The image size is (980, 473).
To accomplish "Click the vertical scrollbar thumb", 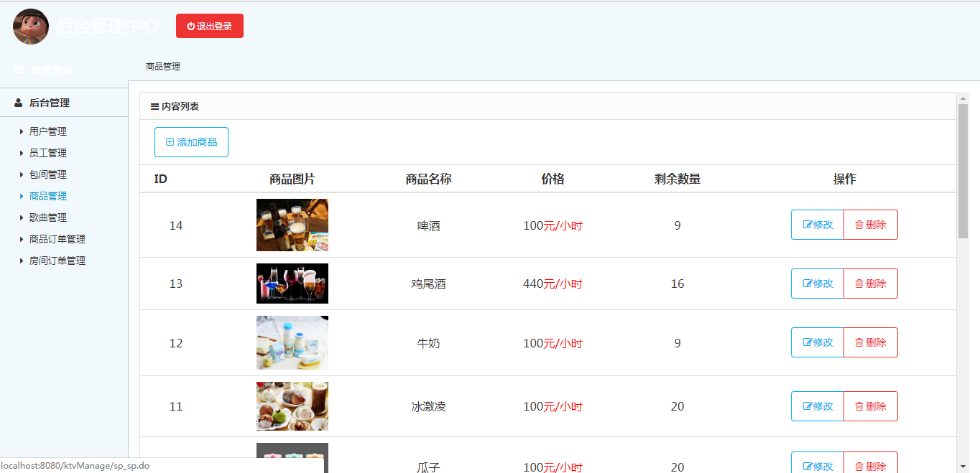I will pos(963,171).
